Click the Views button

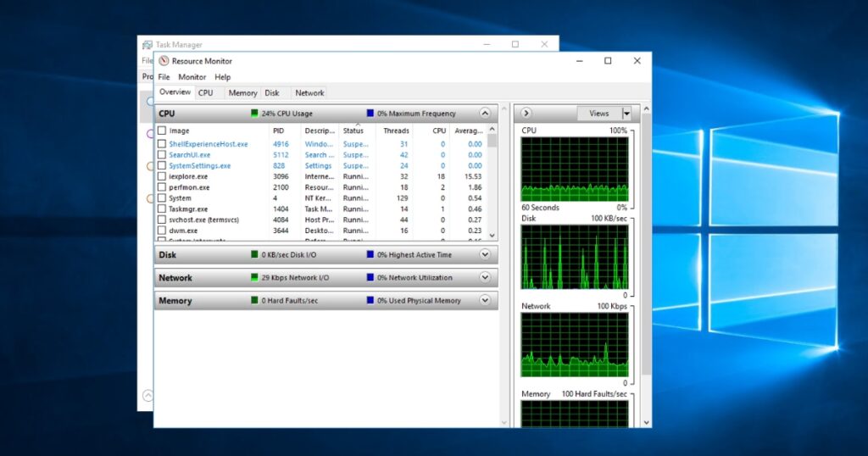(599, 114)
